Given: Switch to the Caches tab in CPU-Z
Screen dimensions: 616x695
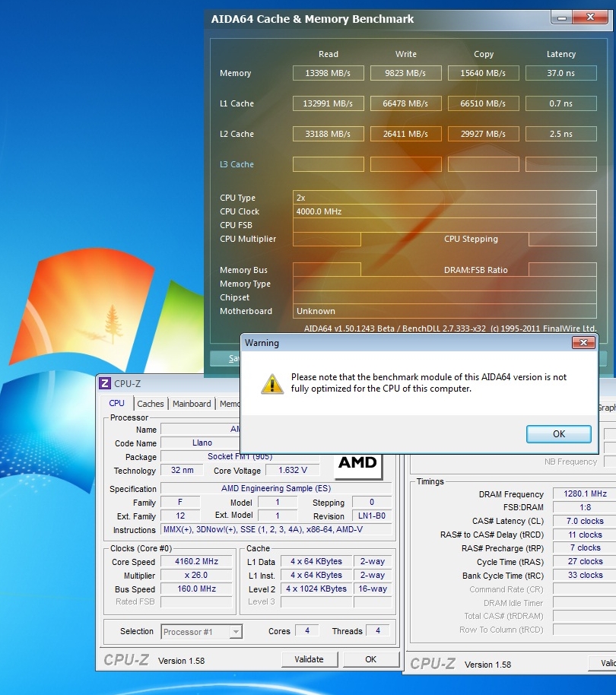Looking at the screenshot, I should click(151, 404).
